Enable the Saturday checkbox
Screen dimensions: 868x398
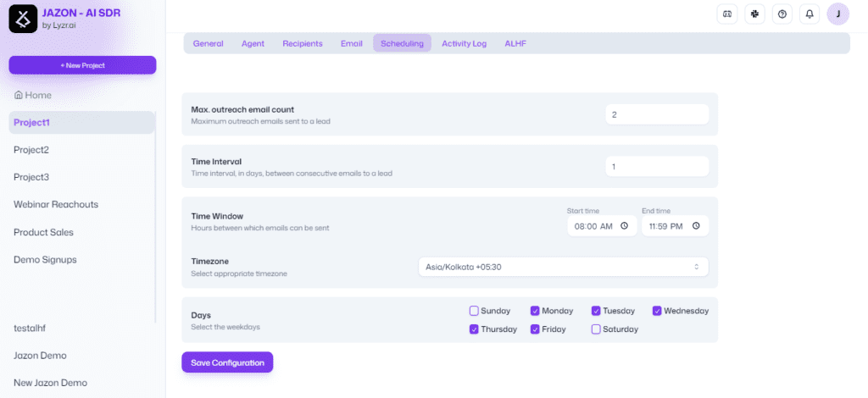coord(596,329)
